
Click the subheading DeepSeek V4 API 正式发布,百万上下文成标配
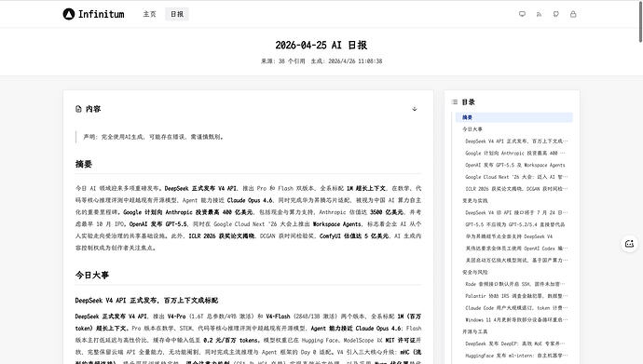(146, 301)
